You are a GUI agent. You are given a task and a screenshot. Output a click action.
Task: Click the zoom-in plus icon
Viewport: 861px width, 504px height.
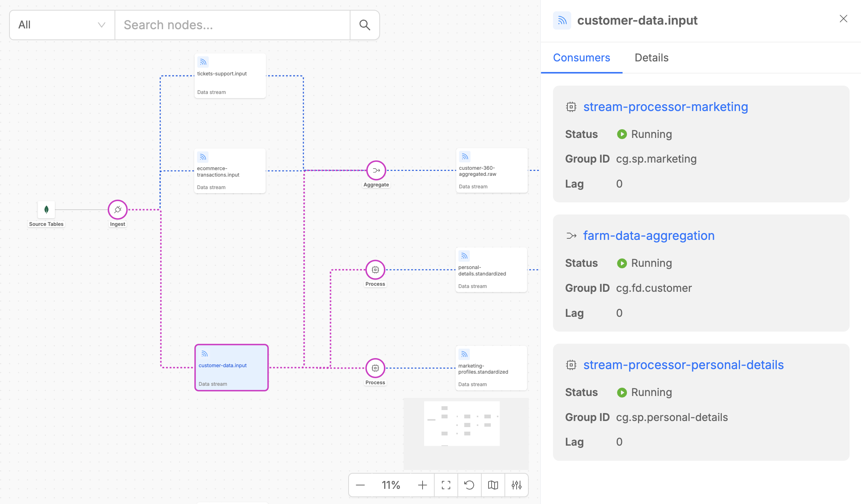(x=422, y=485)
